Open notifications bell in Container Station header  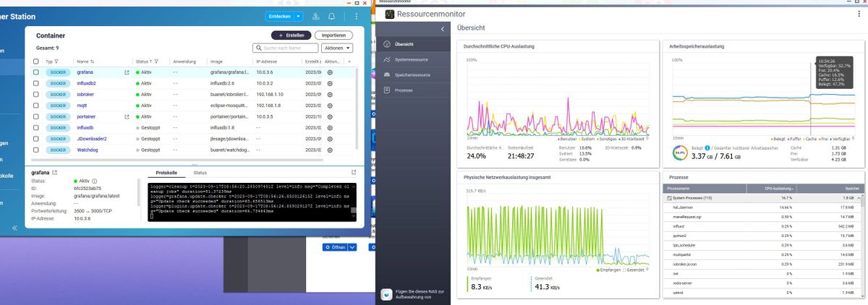coord(331,16)
